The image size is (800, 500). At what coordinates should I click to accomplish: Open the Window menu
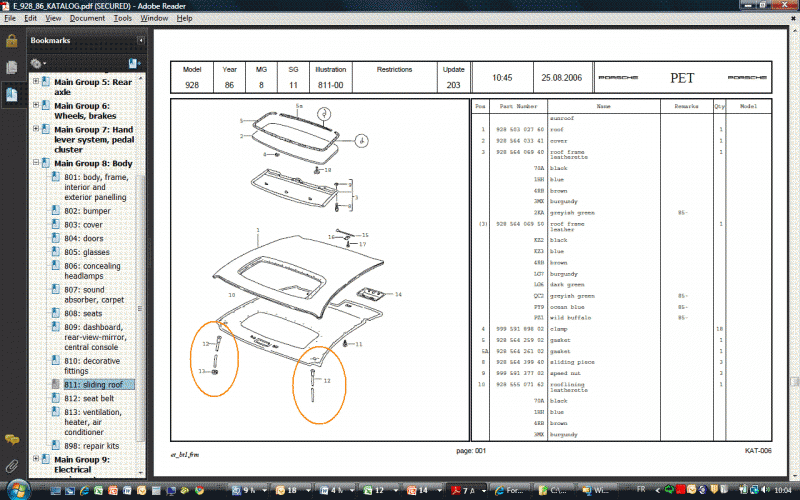click(154, 18)
